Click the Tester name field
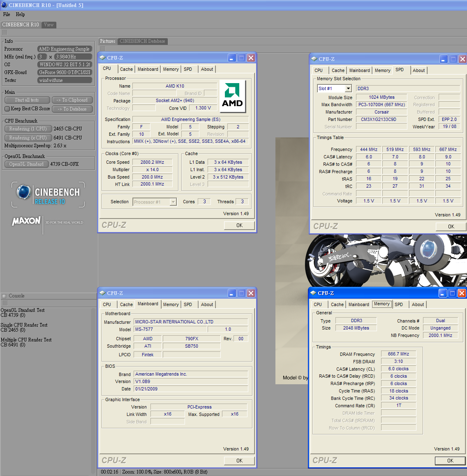 coord(65,80)
